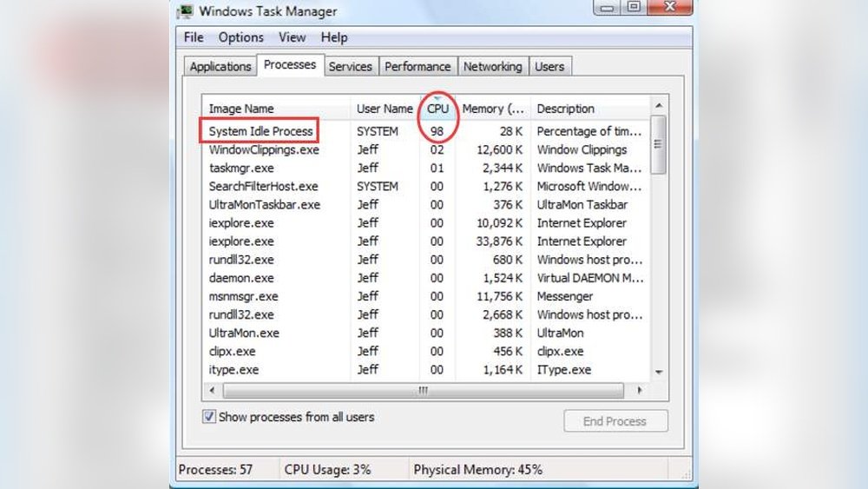This screenshot has height=489, width=868.
Task: Sort processes by CPU column header
Action: click(438, 109)
